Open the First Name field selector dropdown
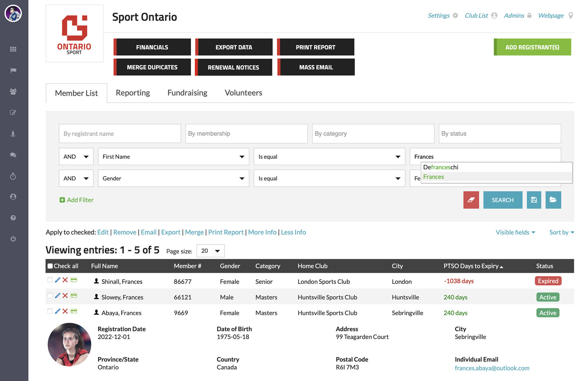The height and width of the screenshot is (381, 588). (173, 156)
